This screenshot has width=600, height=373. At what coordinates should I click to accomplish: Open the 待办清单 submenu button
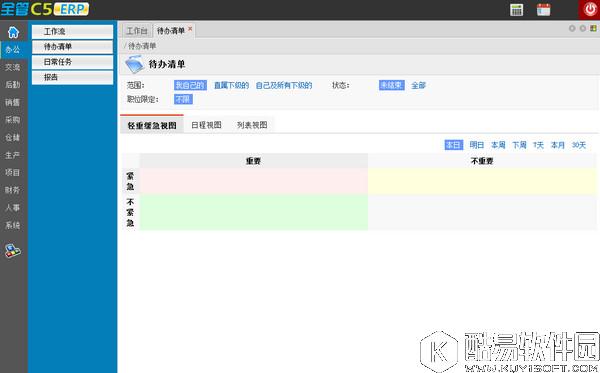coord(72,47)
